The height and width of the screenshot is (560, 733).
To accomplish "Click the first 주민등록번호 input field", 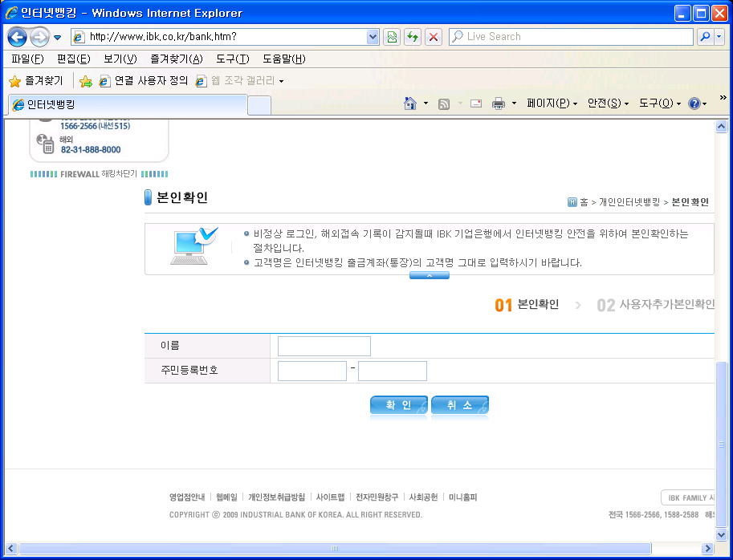I will pyautogui.click(x=312, y=371).
